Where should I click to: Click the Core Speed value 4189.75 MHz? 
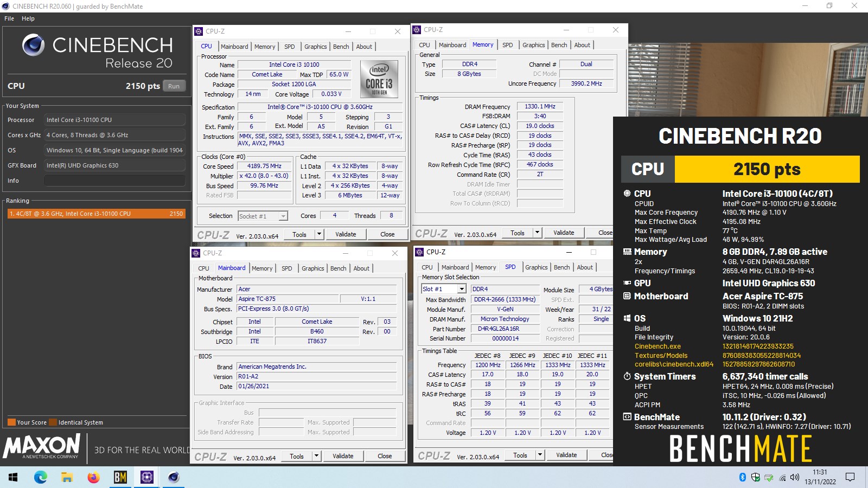click(264, 166)
